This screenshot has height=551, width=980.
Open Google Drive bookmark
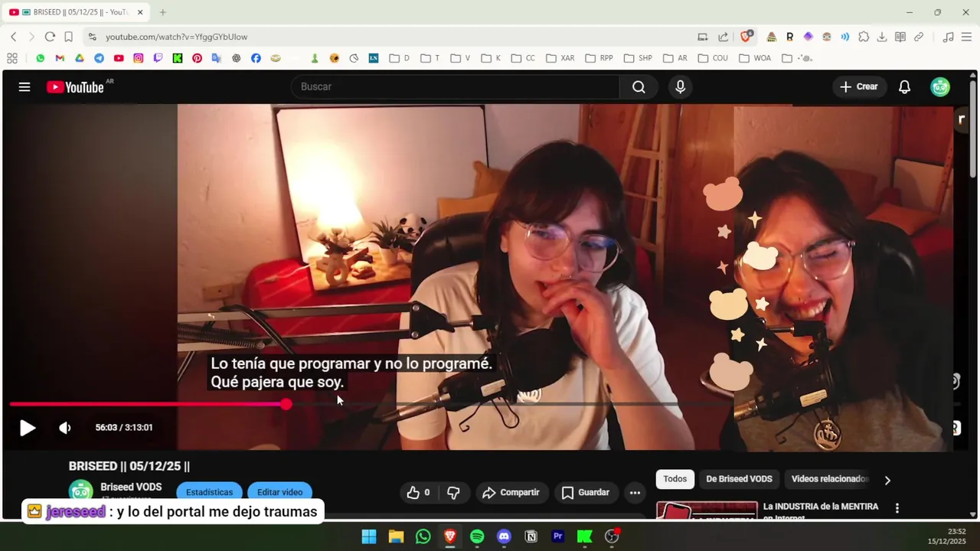pos(79,58)
